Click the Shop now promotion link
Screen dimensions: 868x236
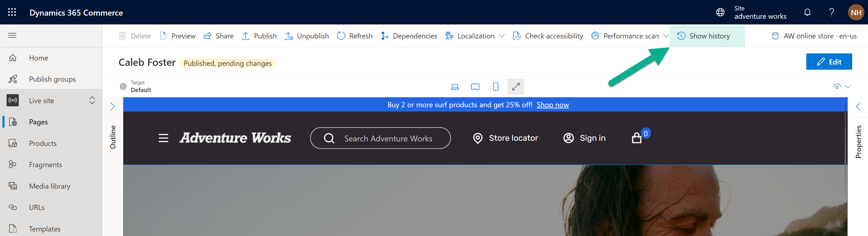click(553, 105)
